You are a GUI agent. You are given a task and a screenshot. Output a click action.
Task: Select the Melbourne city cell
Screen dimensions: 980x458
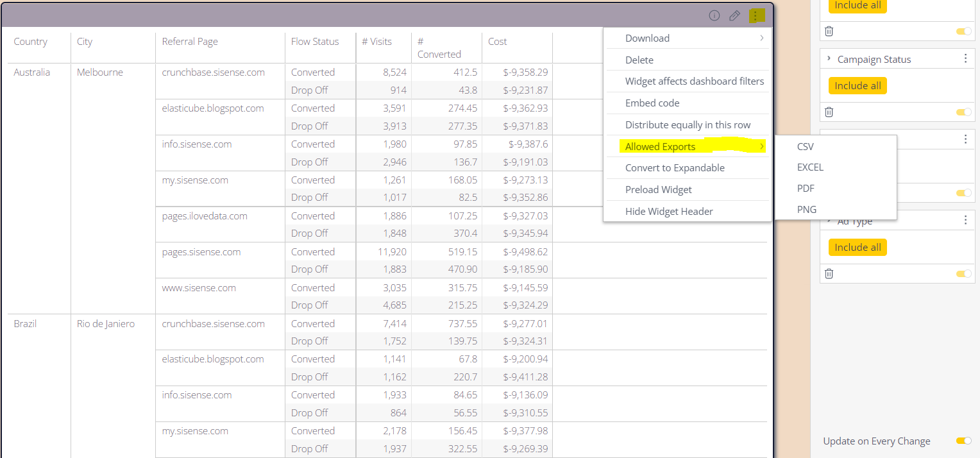tap(100, 72)
